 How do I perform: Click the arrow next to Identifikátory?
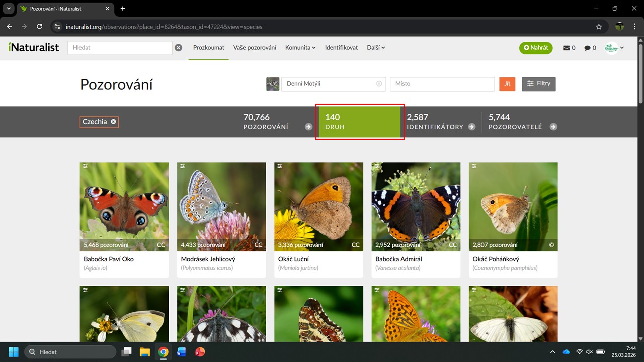472,127
